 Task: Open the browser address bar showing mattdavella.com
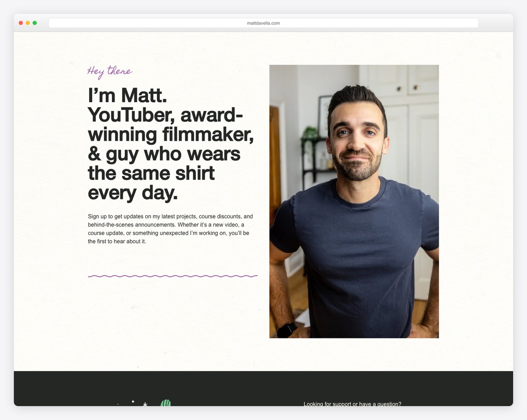263,23
